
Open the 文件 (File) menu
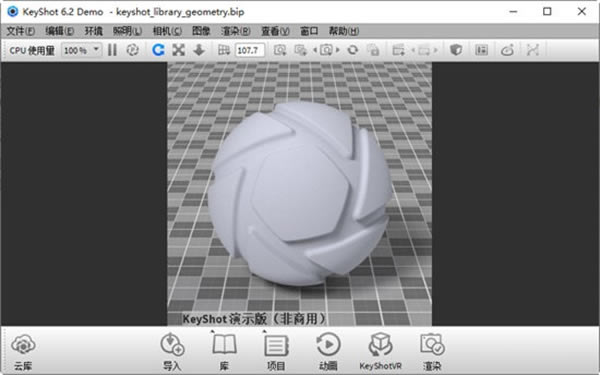coord(21,31)
